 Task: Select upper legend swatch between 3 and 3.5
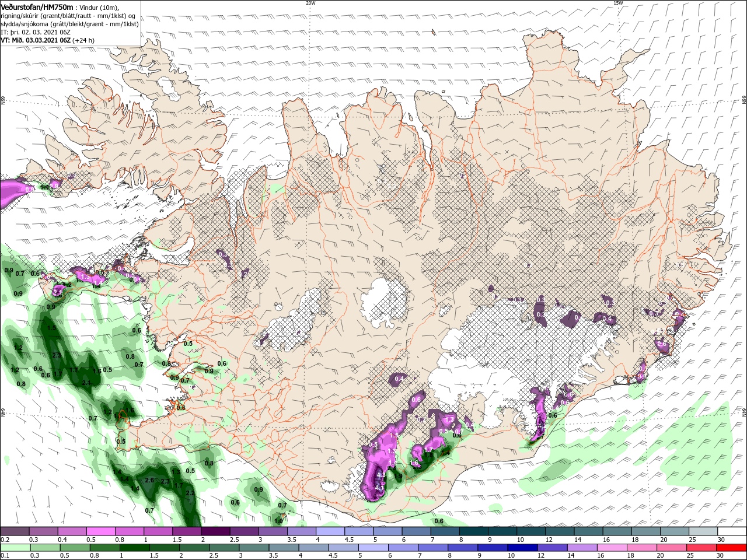pyautogui.click(x=273, y=531)
